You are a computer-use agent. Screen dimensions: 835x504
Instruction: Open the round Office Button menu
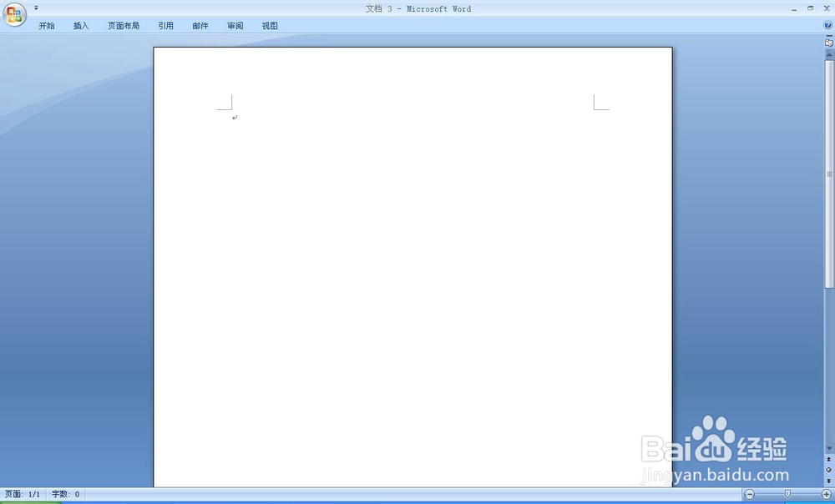(x=14, y=14)
